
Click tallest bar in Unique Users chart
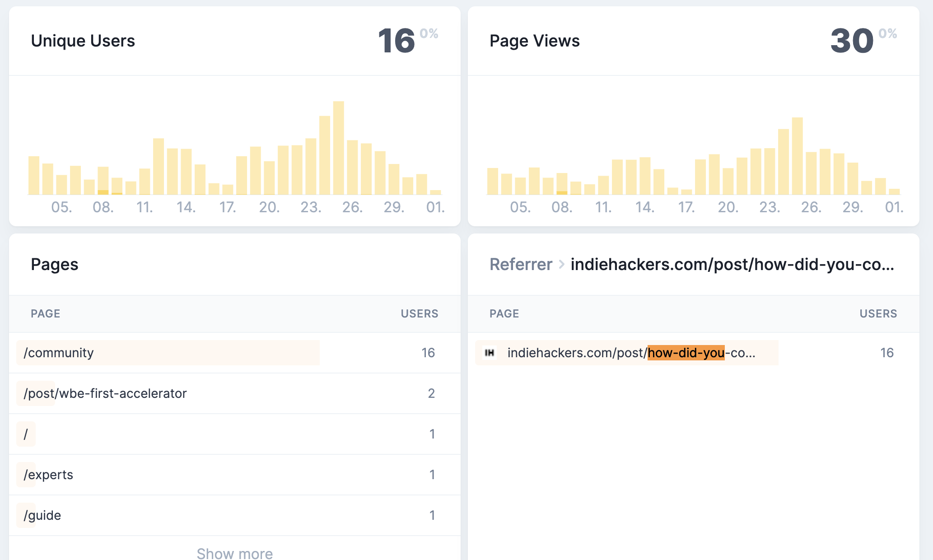point(338,148)
